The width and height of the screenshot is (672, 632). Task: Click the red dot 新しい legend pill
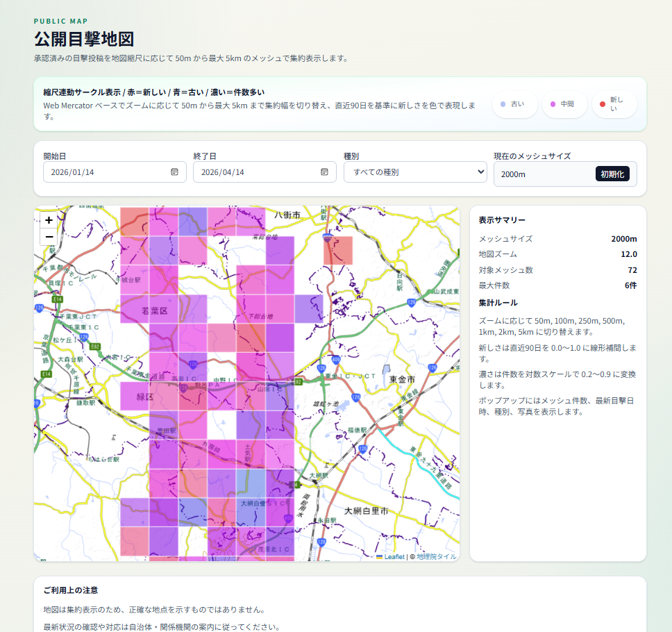click(x=614, y=104)
